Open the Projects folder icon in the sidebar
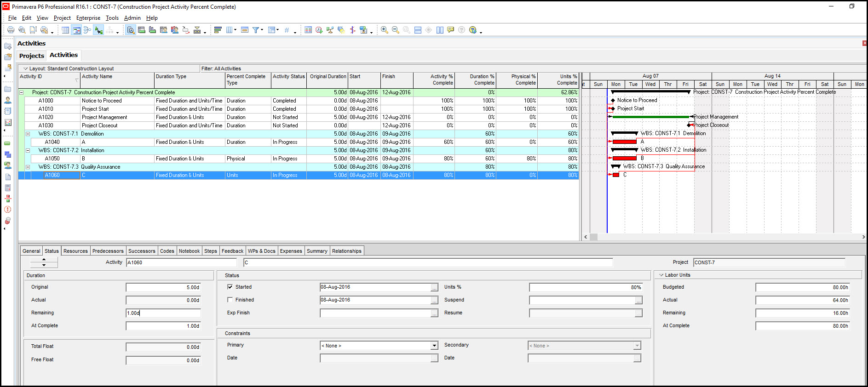This screenshot has width=868, height=387. (x=8, y=89)
